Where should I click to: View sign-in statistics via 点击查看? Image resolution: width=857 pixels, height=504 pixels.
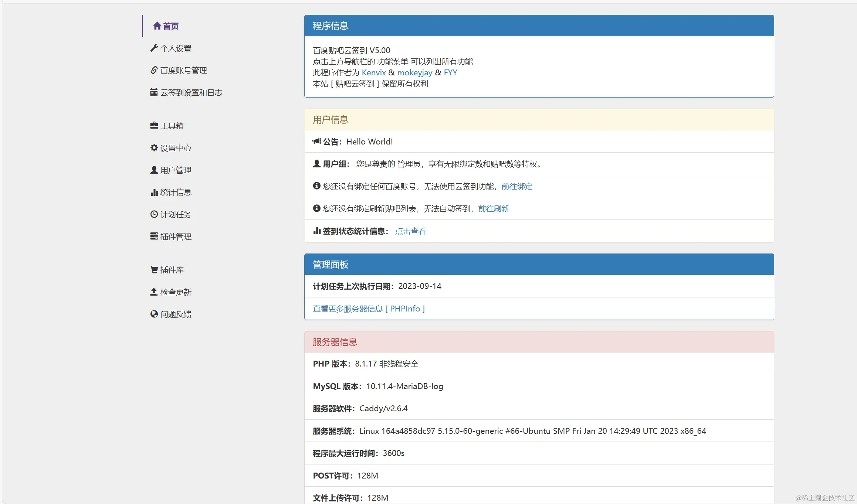[410, 231]
